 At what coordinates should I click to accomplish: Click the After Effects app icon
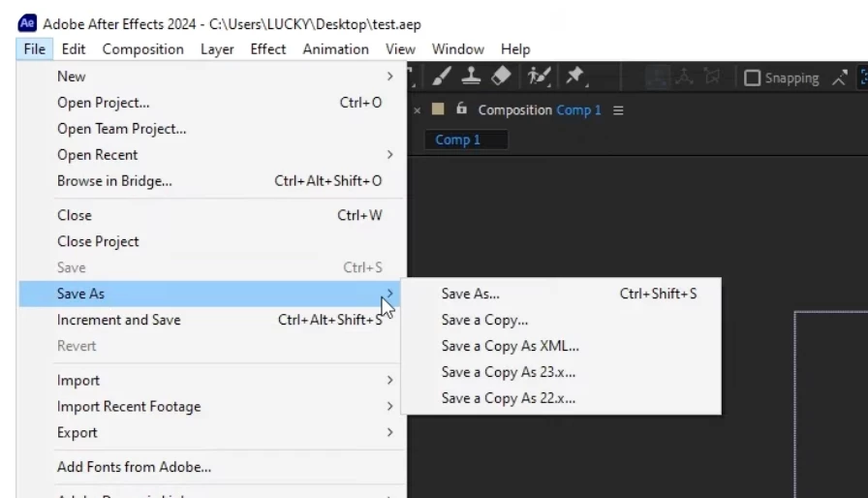27,23
